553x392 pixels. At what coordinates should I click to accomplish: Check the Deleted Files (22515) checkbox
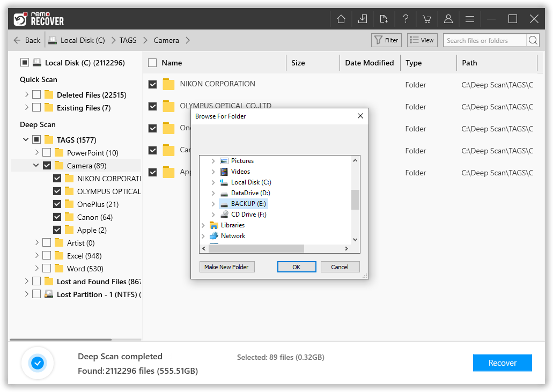[x=36, y=94]
